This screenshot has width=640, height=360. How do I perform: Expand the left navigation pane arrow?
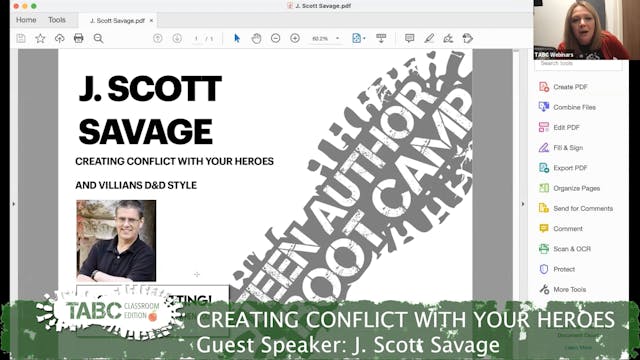pyautogui.click(x=13, y=204)
